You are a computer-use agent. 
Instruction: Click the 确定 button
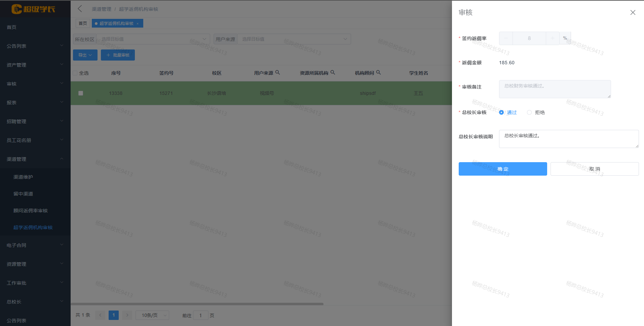[502, 169]
